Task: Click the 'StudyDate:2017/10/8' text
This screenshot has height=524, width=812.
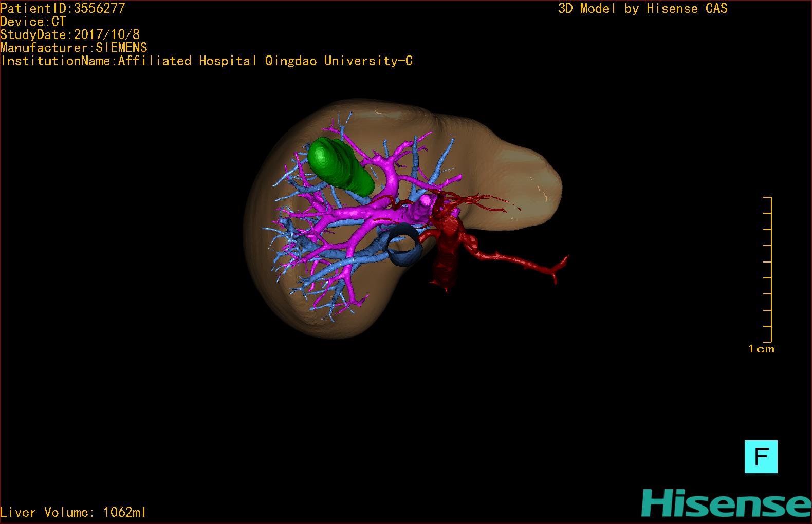Action: [x=70, y=34]
